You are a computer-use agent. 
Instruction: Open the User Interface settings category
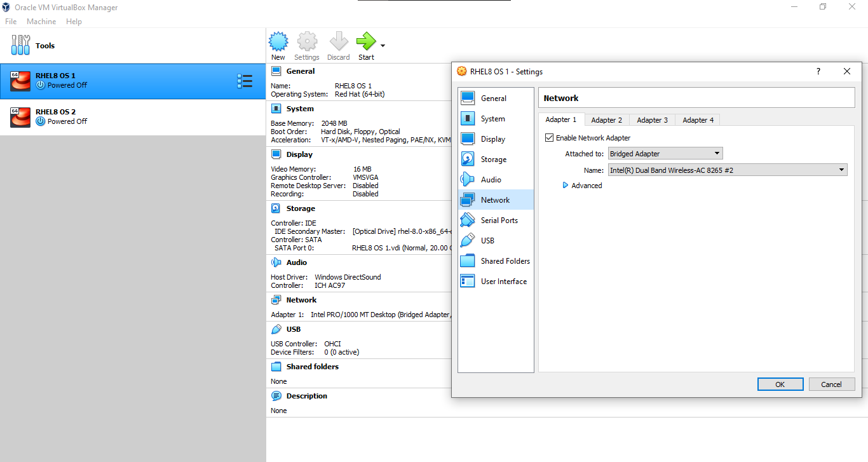[x=496, y=282]
